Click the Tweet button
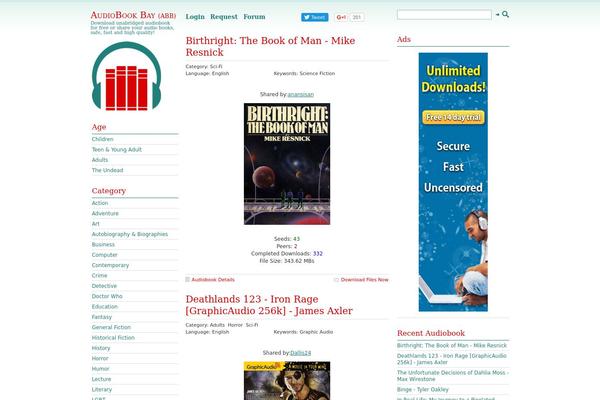This screenshot has height=400, width=600. click(x=315, y=17)
